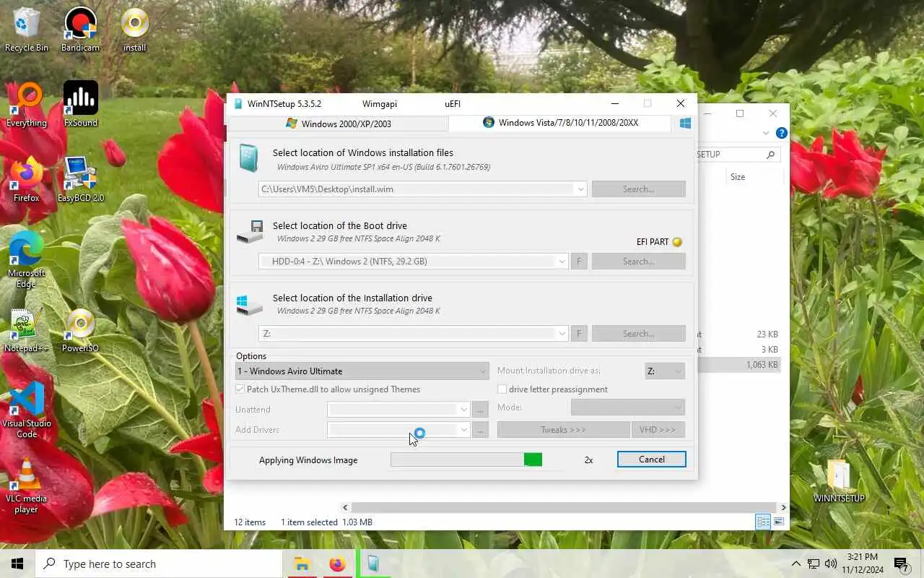Open File Explorer from the taskbar
This screenshot has height=578, width=924.
pyautogui.click(x=302, y=564)
